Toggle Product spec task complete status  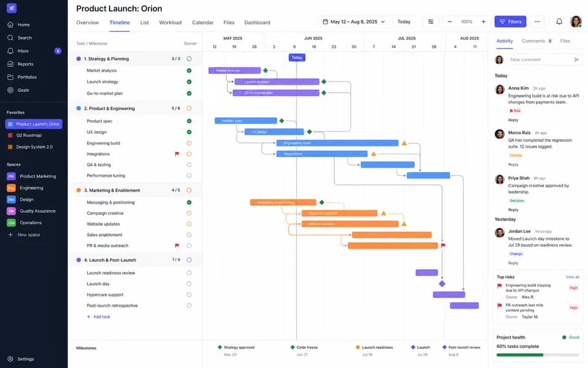tap(189, 121)
